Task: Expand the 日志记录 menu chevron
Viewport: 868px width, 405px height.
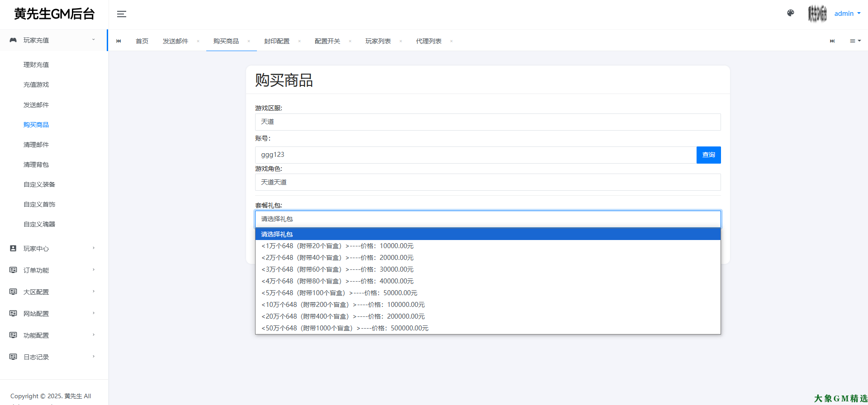Action: coord(94,357)
